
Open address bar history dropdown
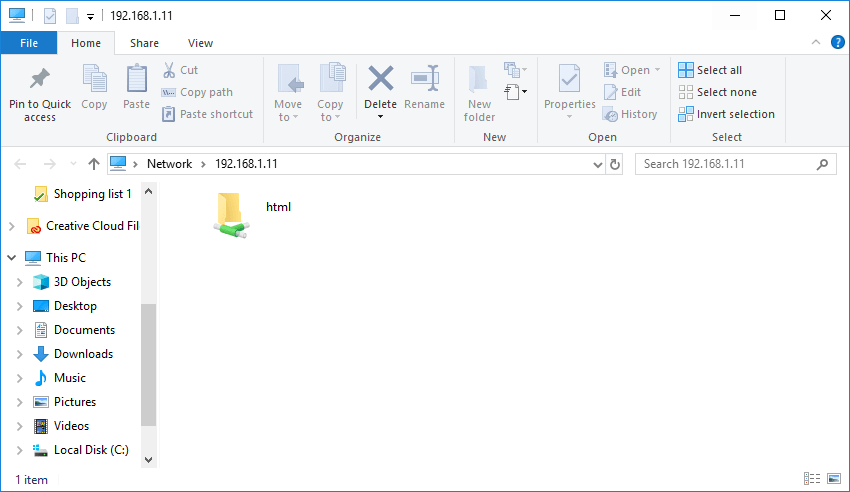597,164
